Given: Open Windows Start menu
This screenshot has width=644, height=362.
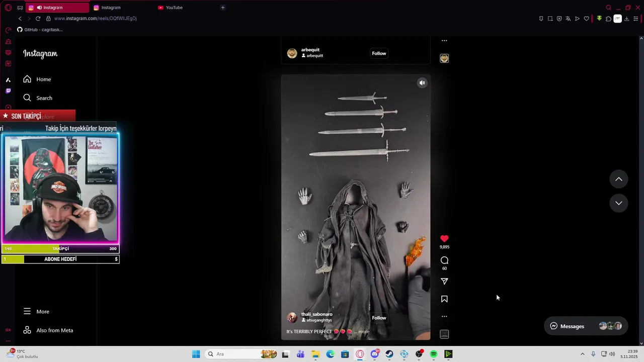Looking at the screenshot, I should [x=196, y=354].
